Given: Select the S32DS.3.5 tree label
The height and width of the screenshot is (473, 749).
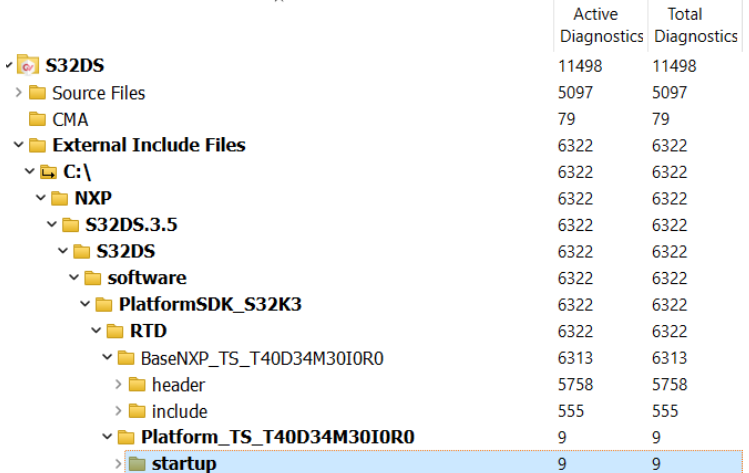Looking at the screenshot, I should 131,225.
